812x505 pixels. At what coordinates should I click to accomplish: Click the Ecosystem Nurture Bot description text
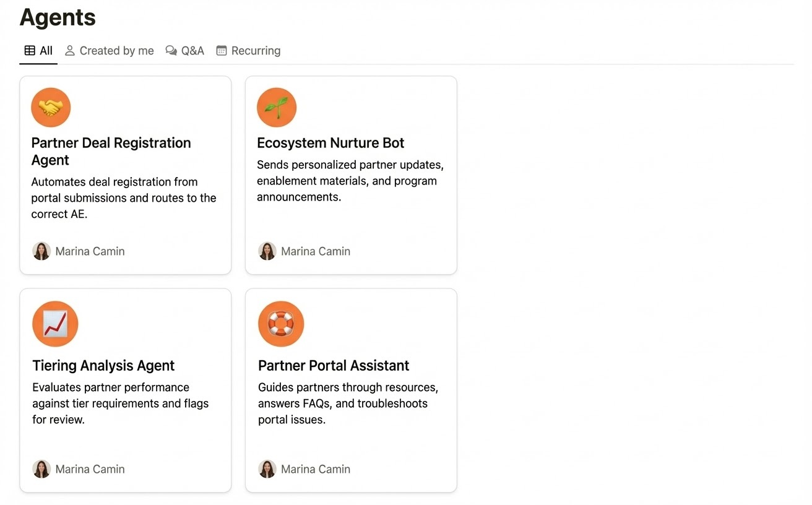coord(350,181)
